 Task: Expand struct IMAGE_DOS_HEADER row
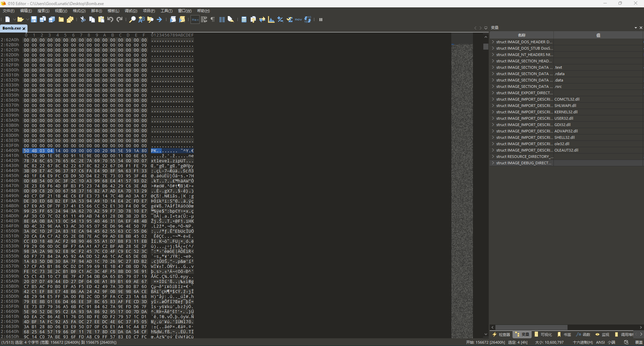tap(493, 42)
